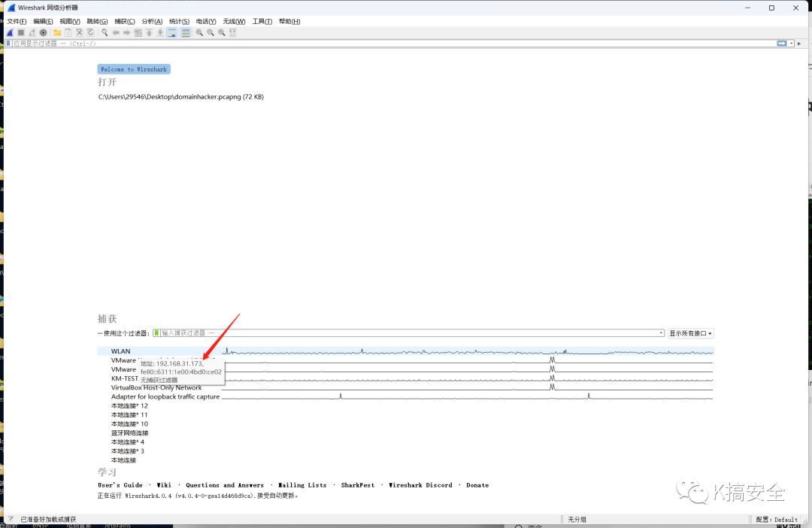Screen dimensions: 812x528
Task: Go to the next packet arrow icon
Action: point(127,32)
